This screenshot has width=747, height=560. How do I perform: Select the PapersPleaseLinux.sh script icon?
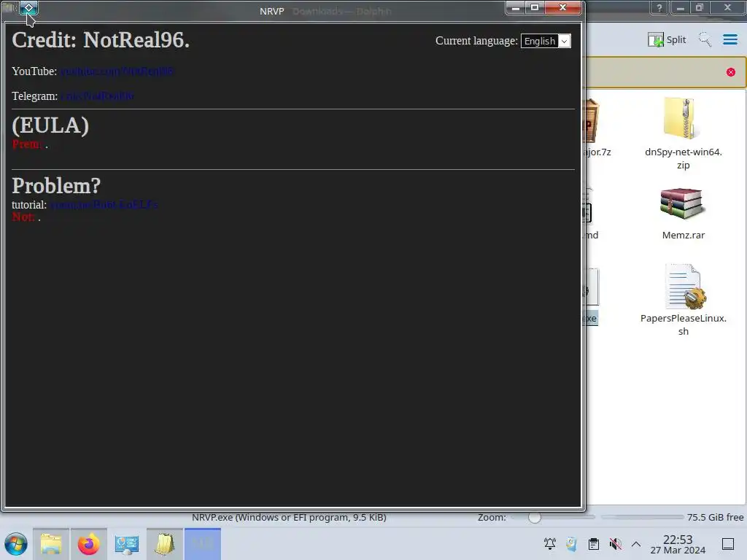tap(685, 287)
